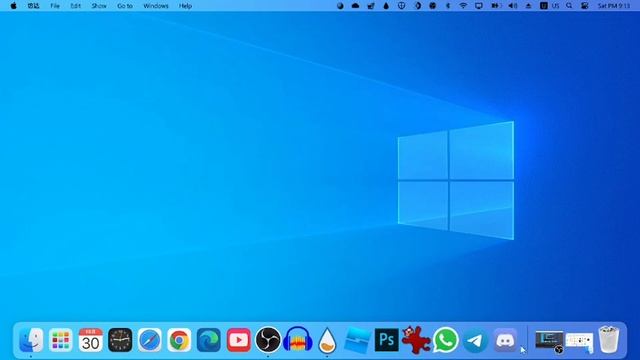
Task: Open the Calendar icon showing 30
Action: [90, 340]
